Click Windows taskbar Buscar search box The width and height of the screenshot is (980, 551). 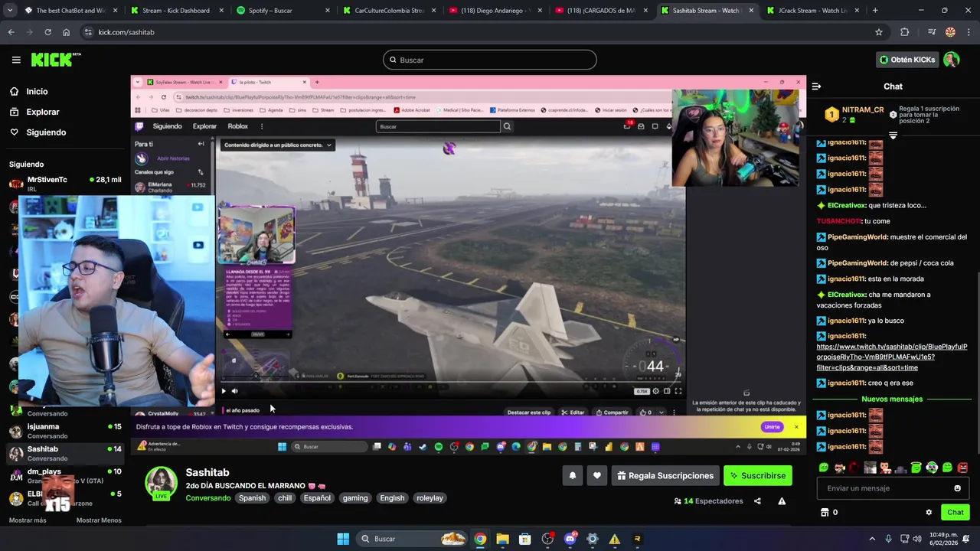pyautogui.click(x=412, y=539)
